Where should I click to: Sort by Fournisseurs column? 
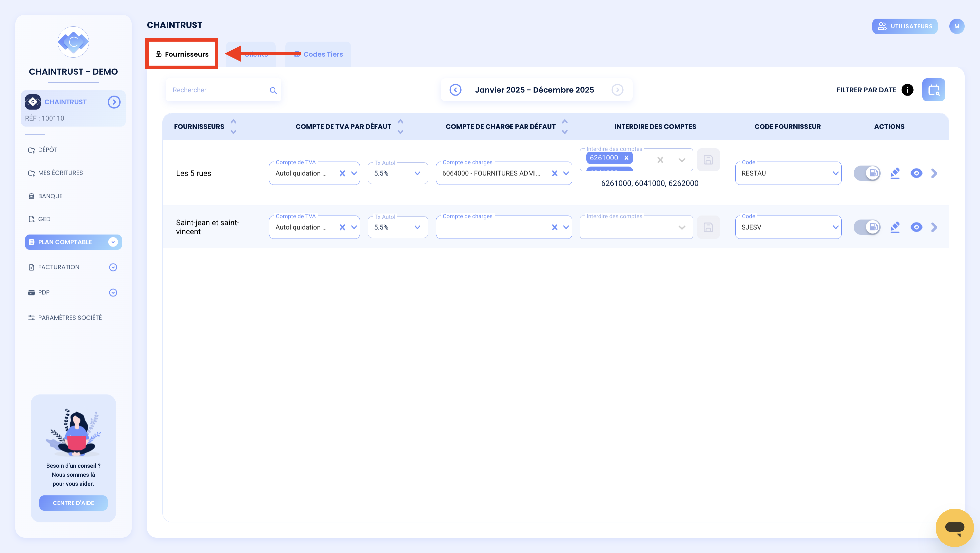(233, 127)
